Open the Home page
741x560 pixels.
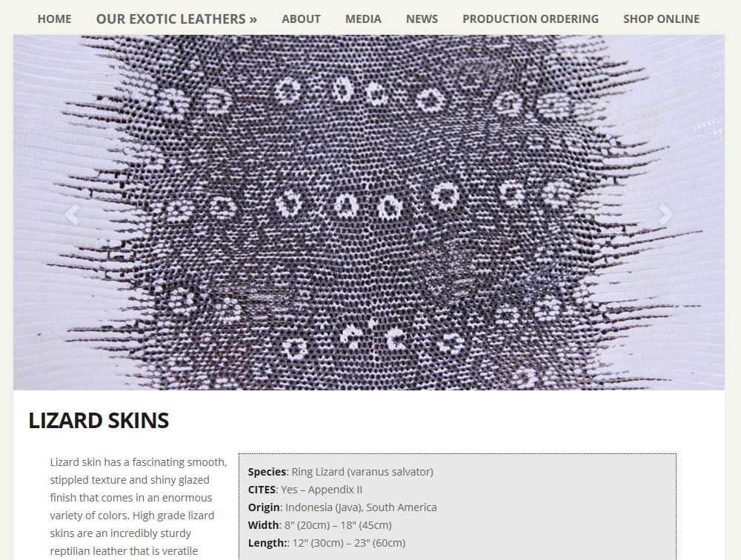pyautogui.click(x=54, y=19)
